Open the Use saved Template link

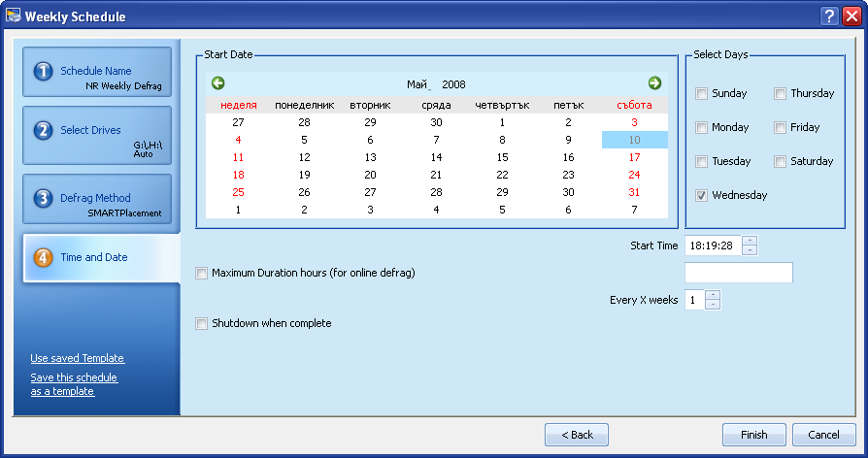[x=78, y=358]
